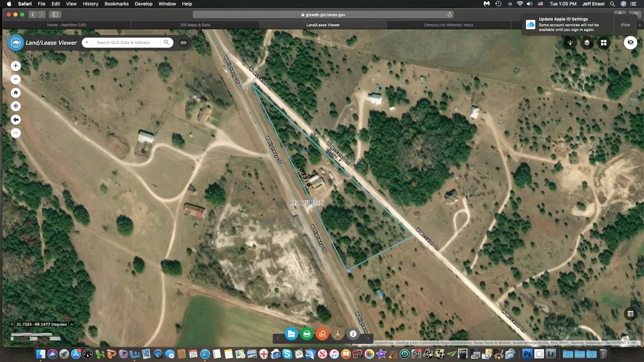The width and height of the screenshot is (644, 362).
Task: Zoom out of the map
Action: click(x=16, y=80)
